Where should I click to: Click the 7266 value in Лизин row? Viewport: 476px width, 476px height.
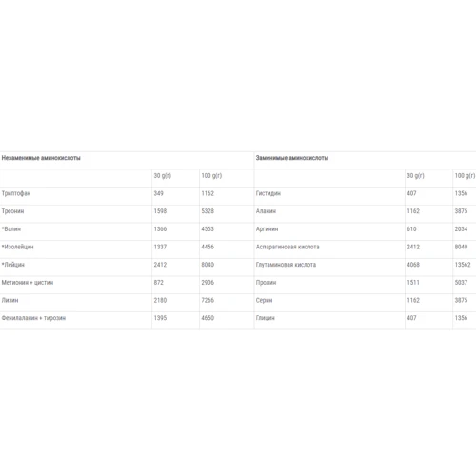pos(208,300)
